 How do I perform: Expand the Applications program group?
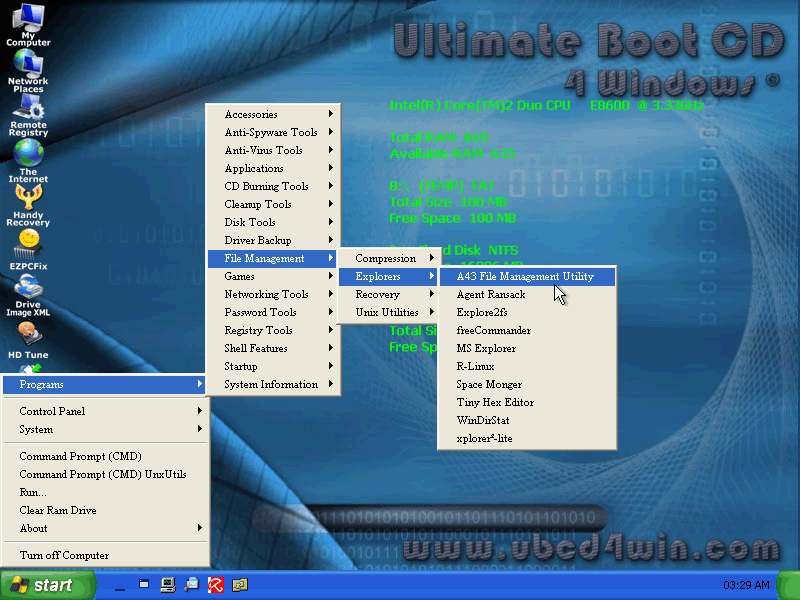click(272, 168)
